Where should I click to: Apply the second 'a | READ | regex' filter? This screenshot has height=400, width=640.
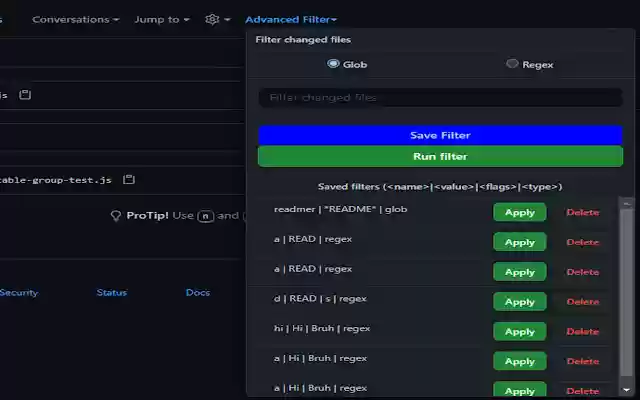pyautogui.click(x=520, y=272)
